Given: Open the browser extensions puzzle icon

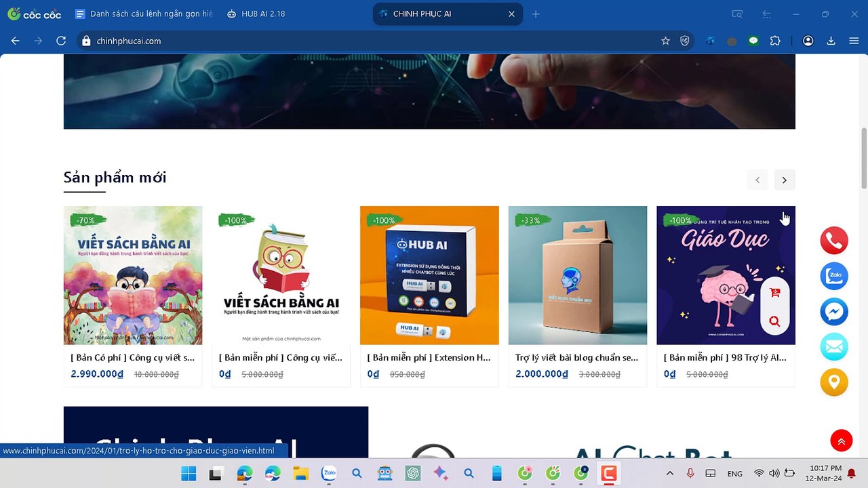Looking at the screenshot, I should (x=775, y=41).
